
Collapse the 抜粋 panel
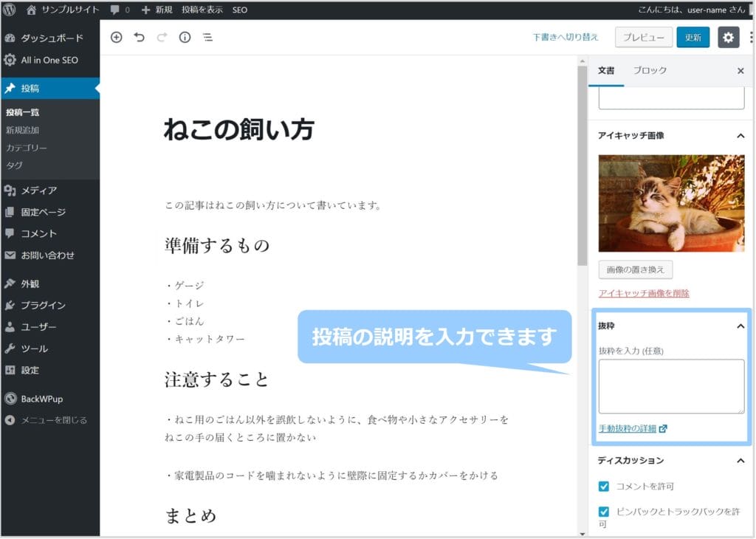pyautogui.click(x=740, y=326)
